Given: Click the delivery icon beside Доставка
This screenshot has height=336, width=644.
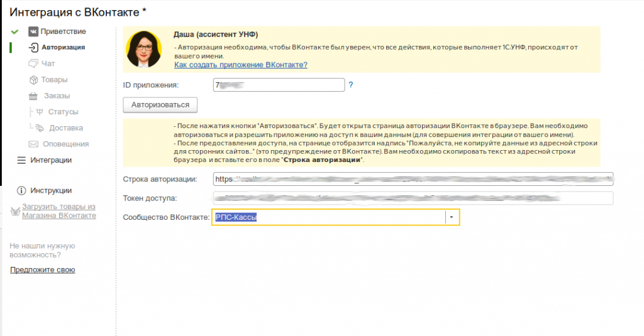Looking at the screenshot, I should (x=40, y=128).
